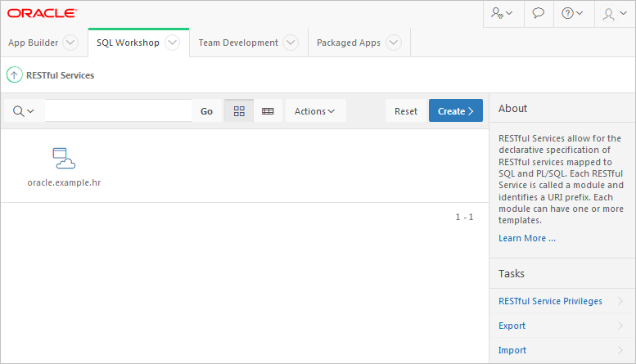636x364 pixels.
Task: Select the Packaged Apps tab
Action: coord(348,43)
